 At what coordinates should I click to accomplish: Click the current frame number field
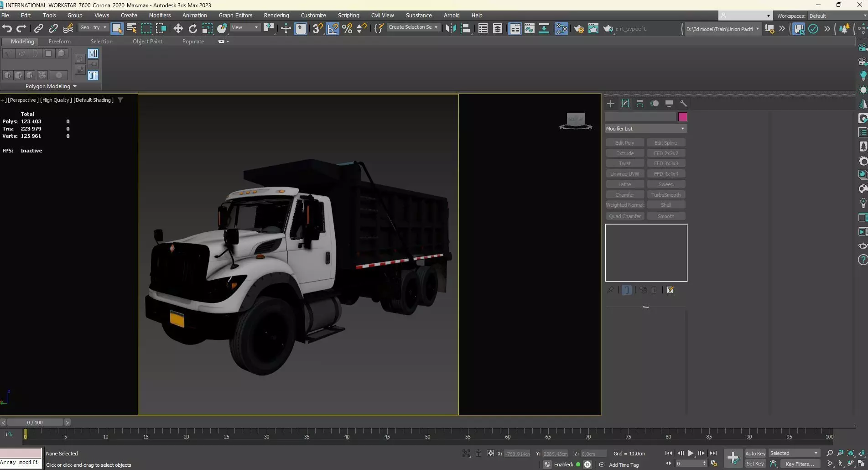point(691,464)
